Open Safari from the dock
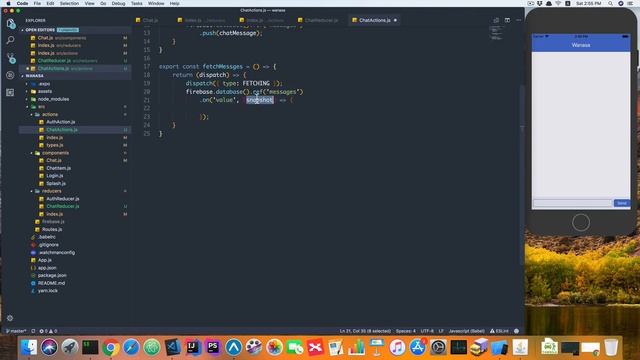The height and width of the screenshot is (360, 640). (x=131, y=347)
